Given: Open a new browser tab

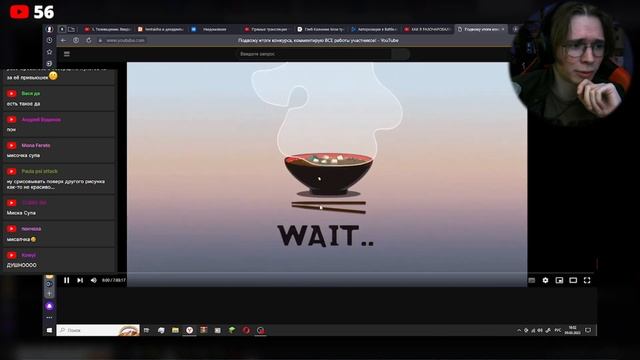Looking at the screenshot, I should tap(516, 29).
